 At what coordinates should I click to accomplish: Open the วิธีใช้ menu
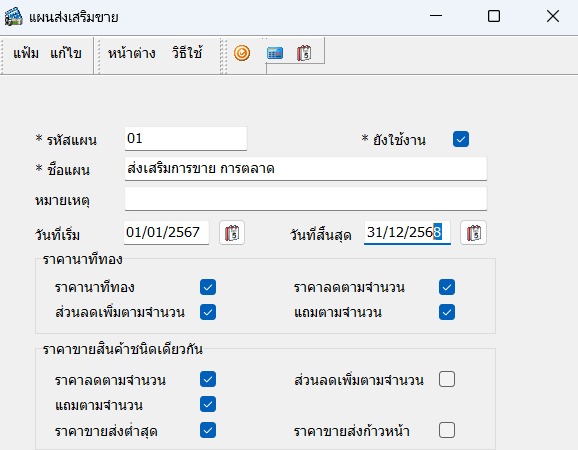click(x=187, y=53)
